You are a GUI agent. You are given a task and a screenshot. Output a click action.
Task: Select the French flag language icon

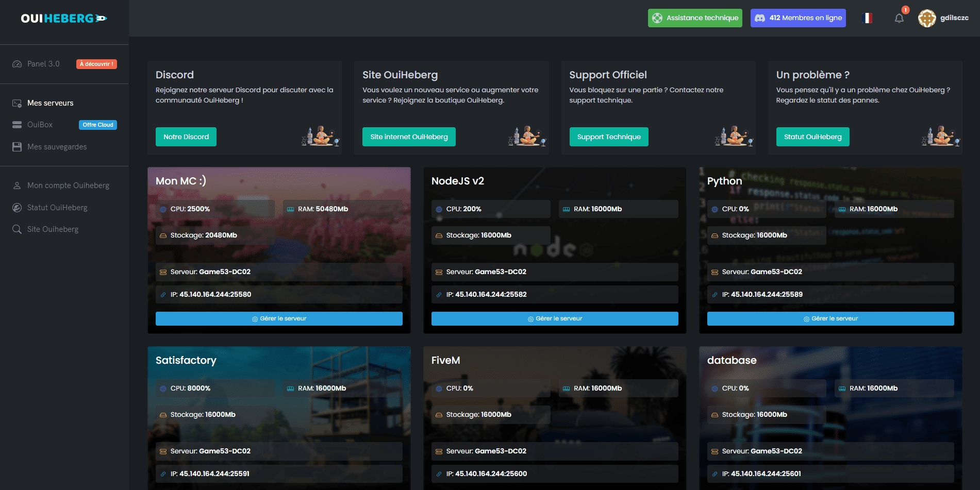(867, 18)
